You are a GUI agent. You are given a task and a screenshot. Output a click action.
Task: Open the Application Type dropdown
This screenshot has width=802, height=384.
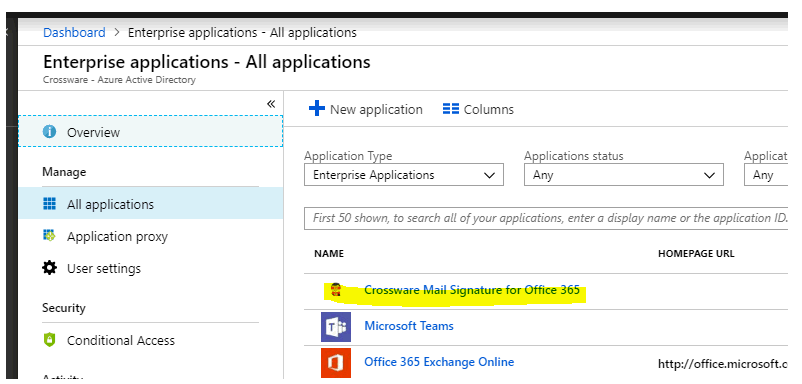404,174
